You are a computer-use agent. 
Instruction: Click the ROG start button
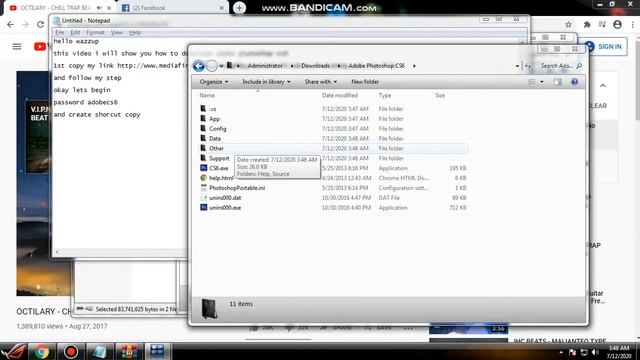coord(13,351)
